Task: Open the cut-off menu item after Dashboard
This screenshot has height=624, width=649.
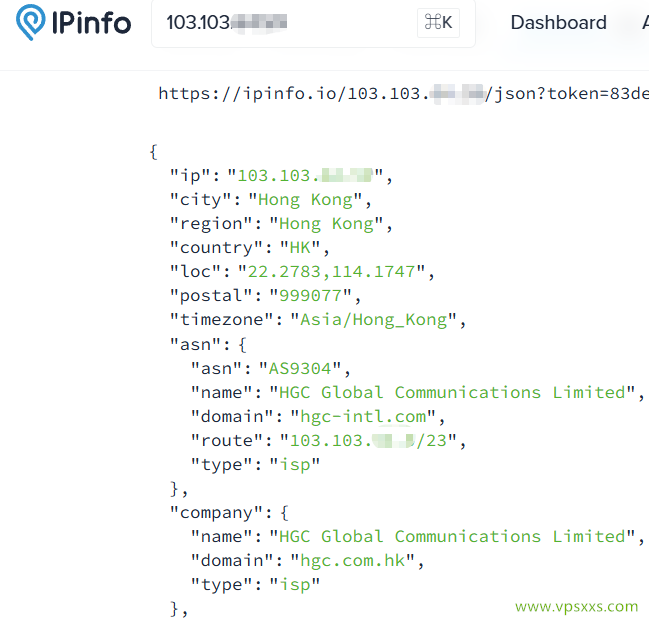Action: [x=644, y=23]
